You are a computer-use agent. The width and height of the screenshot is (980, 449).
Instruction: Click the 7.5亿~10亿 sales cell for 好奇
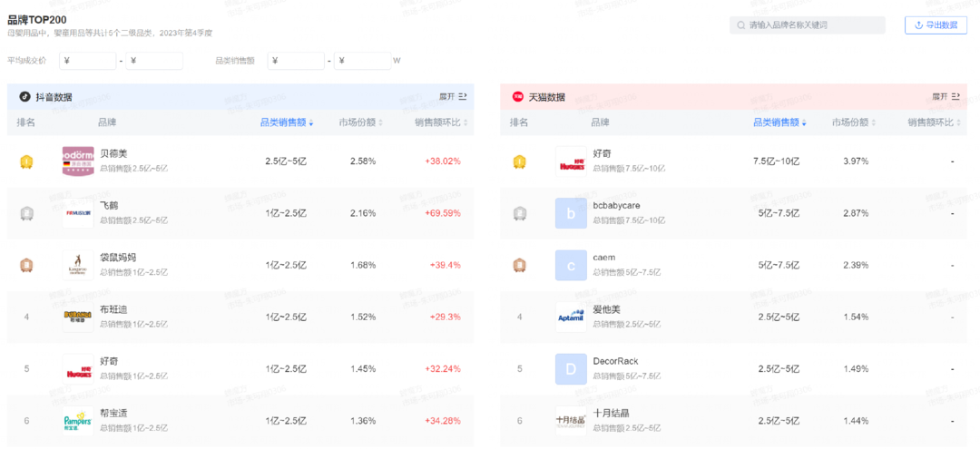pyautogui.click(x=776, y=161)
